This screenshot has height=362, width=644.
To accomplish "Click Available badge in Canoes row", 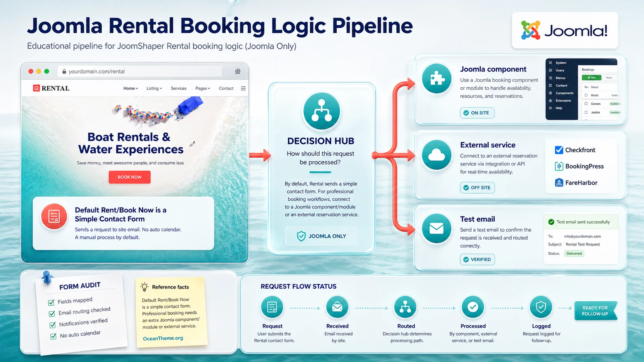I will coord(615,104).
